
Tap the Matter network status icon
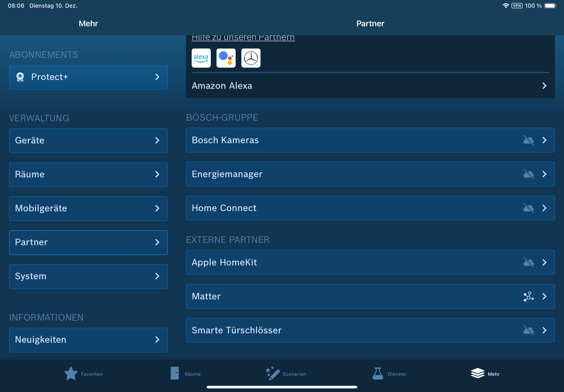[x=528, y=296]
